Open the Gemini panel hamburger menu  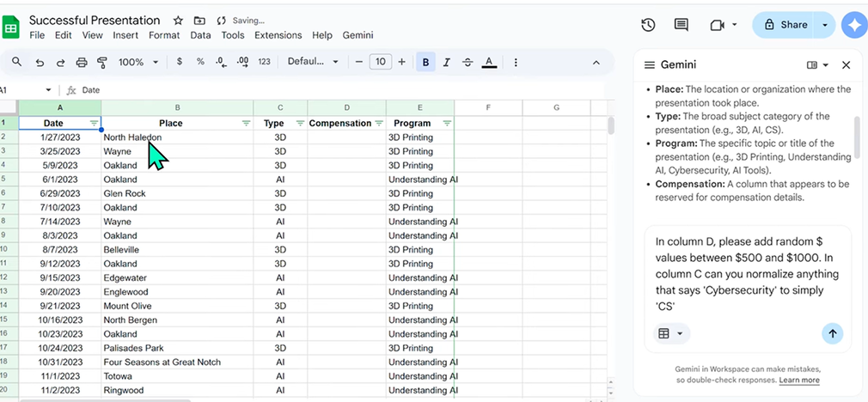coord(650,65)
